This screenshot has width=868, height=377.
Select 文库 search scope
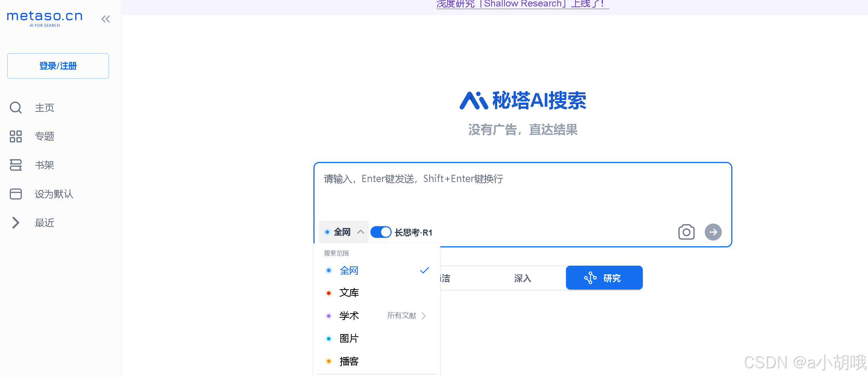coord(376,293)
